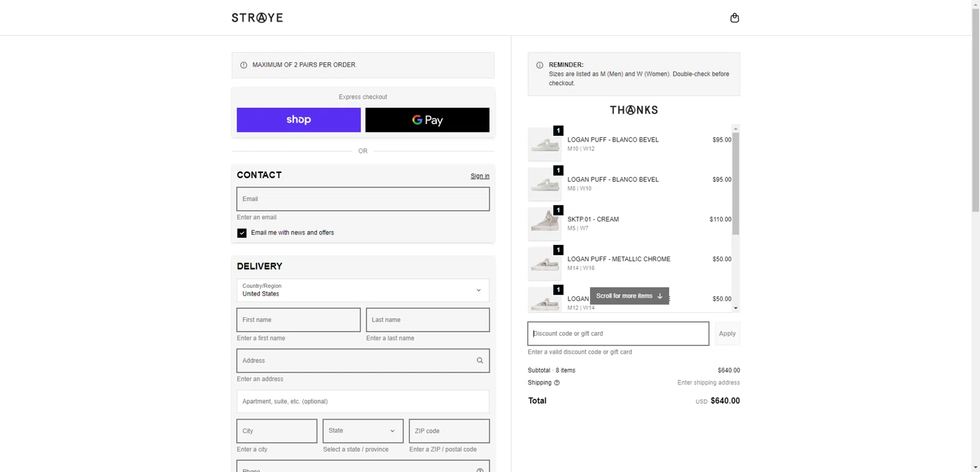Click the total amount $640.00 in bold
Image resolution: width=980 pixels, height=472 pixels.
pyautogui.click(x=725, y=401)
